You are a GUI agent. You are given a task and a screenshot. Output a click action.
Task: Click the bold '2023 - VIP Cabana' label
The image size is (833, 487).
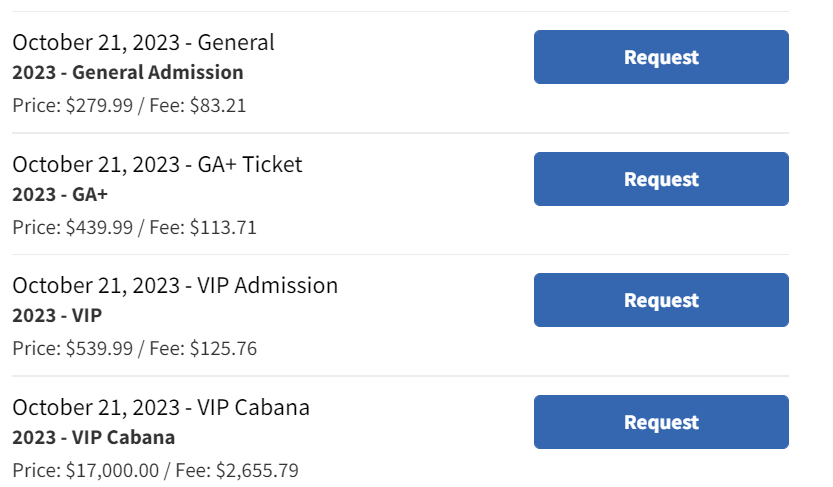(93, 437)
